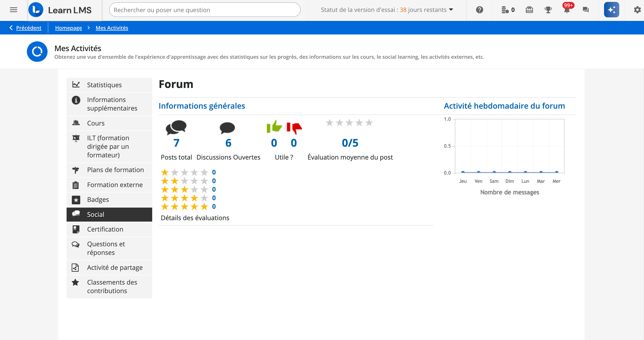The width and height of the screenshot is (644, 340).
Task: Open the hamburger main menu
Action: pos(14,10)
